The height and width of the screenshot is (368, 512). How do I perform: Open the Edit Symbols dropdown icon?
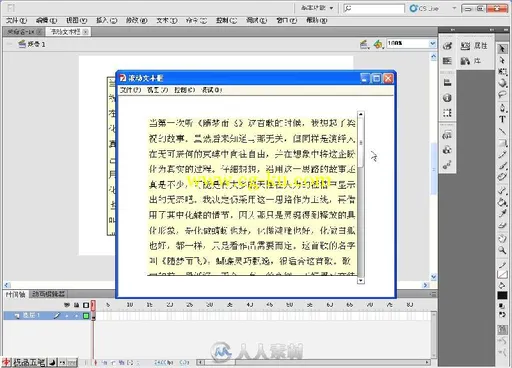coord(378,44)
